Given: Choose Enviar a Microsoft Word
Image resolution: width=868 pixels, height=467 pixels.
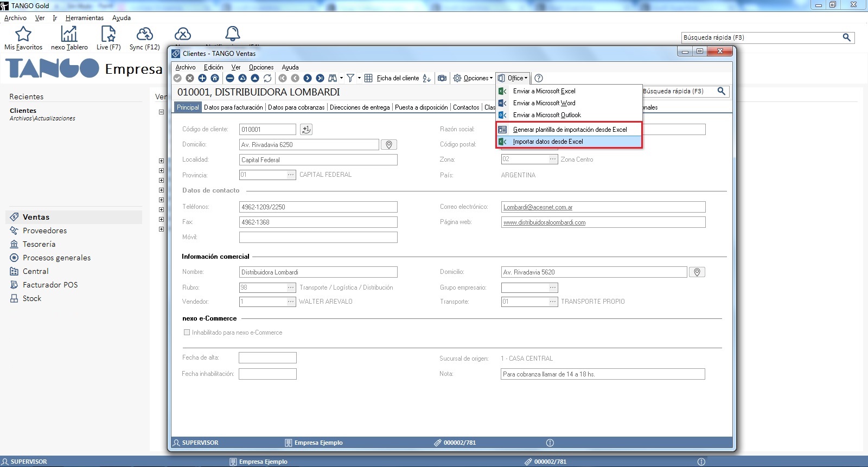Looking at the screenshot, I should click(544, 103).
